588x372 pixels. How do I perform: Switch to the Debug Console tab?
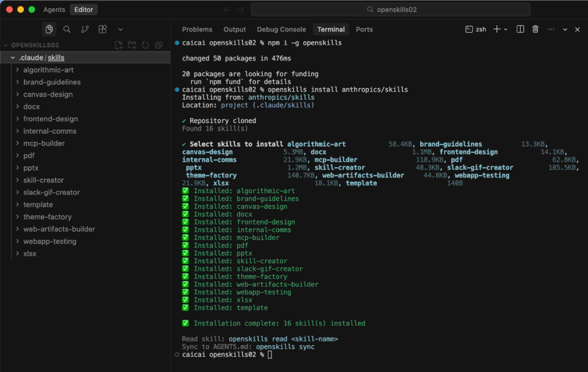(281, 29)
